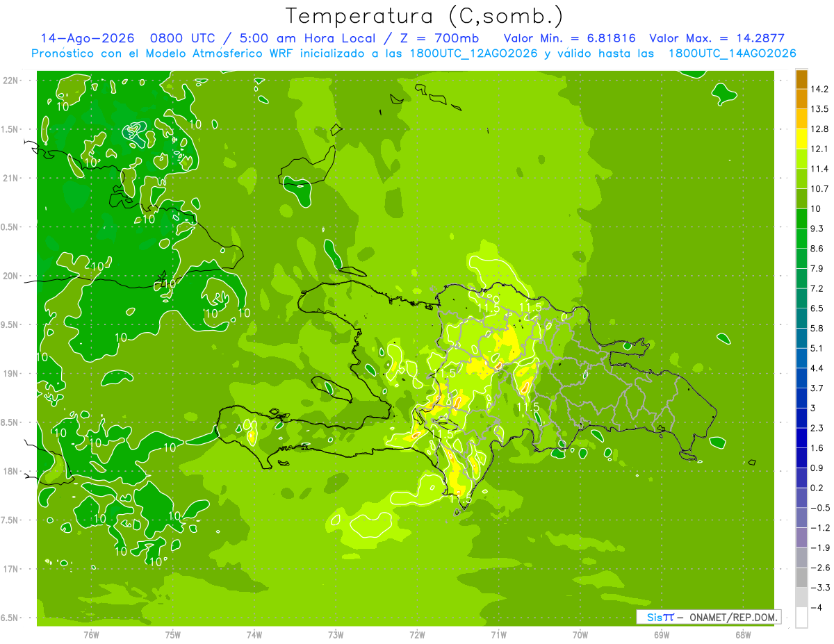This screenshot has width=834, height=644.
Task: Click the "6.5N" latitude axis label
Action: (x=9, y=618)
